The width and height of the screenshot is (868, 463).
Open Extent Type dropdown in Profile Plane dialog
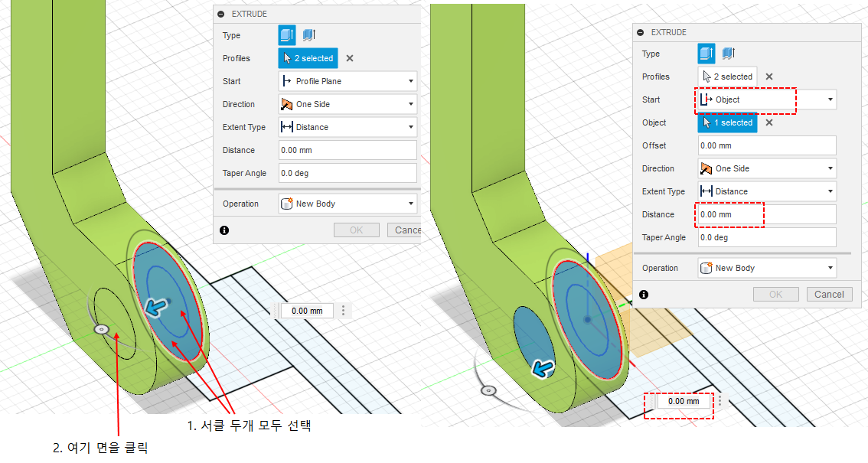point(348,127)
